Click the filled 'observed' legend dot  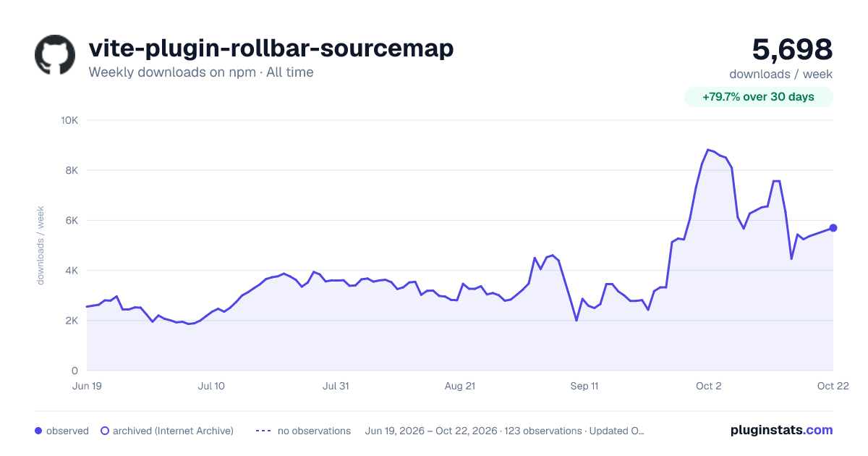(38, 431)
